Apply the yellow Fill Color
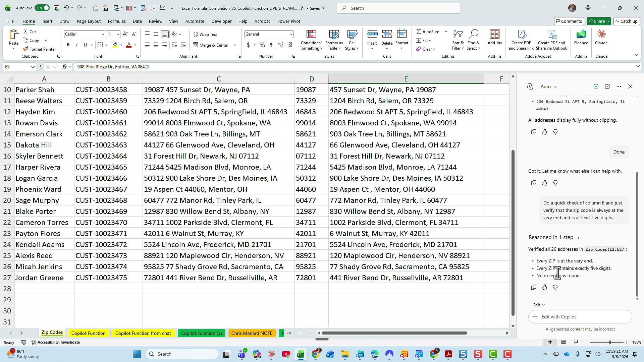This screenshot has height=362, width=644. tap(115, 45)
